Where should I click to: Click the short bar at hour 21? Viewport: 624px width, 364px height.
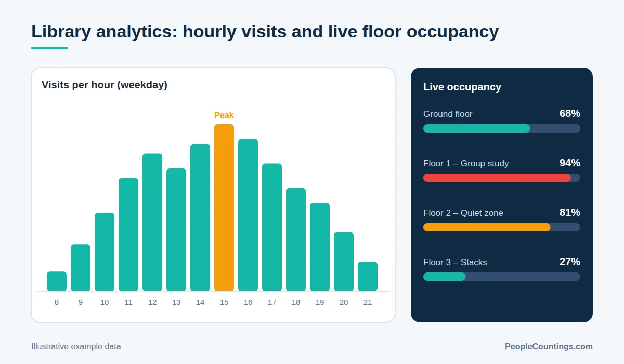pos(368,276)
